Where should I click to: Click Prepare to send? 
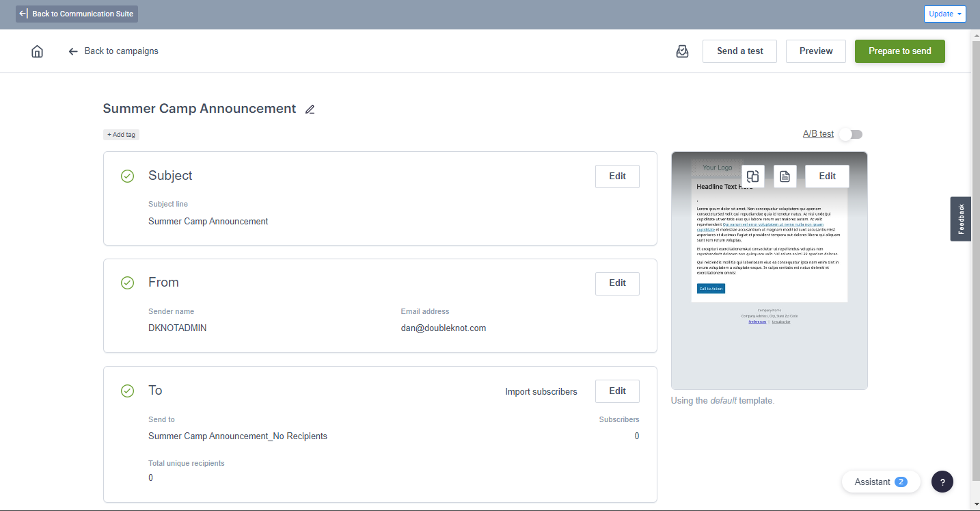(x=900, y=51)
